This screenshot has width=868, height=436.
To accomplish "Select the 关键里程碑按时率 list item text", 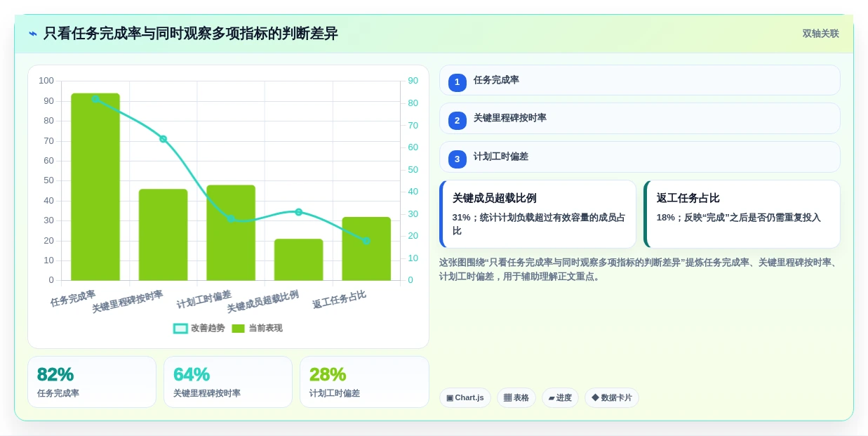I will pyautogui.click(x=509, y=118).
